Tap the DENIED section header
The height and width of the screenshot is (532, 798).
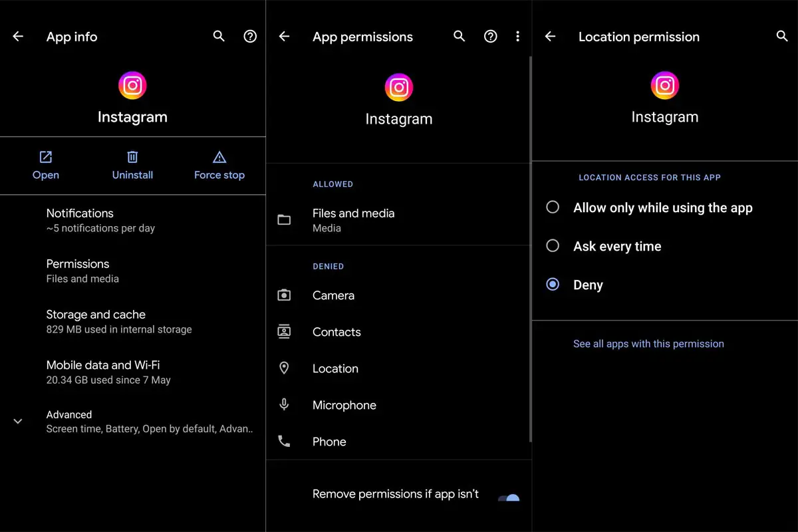[329, 267]
